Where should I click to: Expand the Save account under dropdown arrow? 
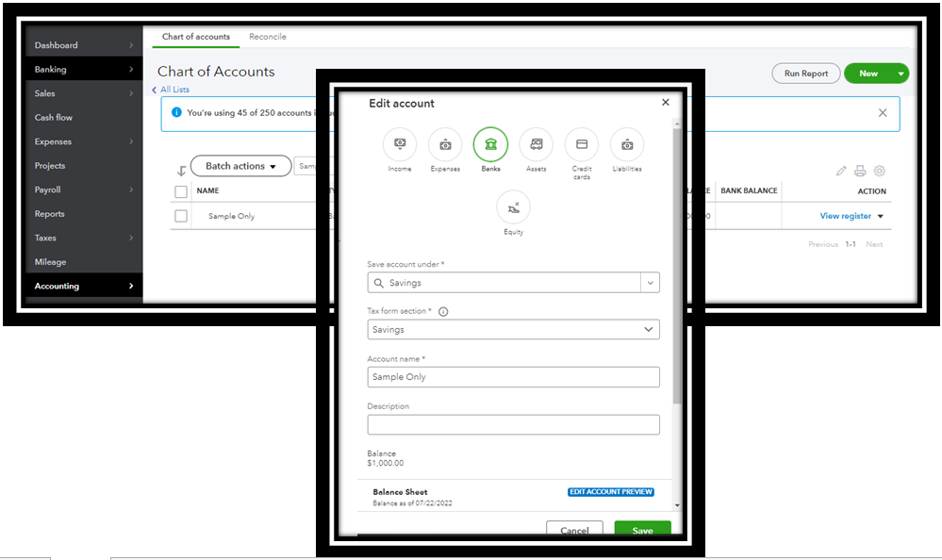650,283
